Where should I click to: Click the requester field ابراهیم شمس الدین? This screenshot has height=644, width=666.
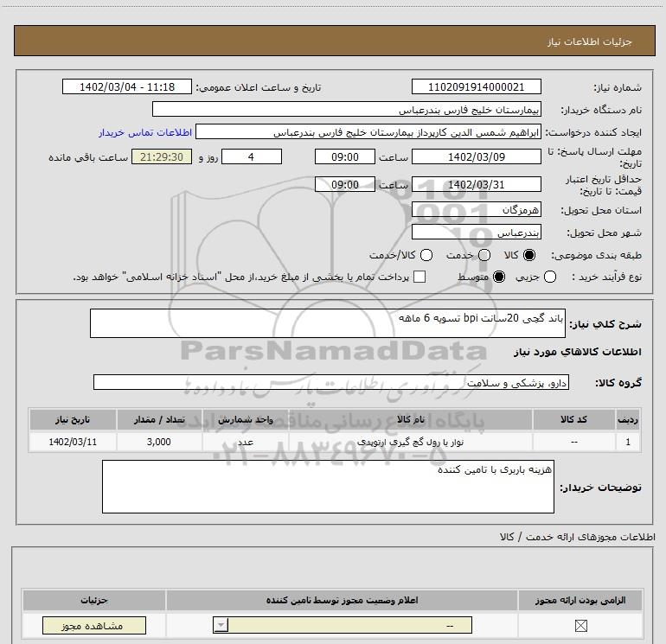tap(368, 132)
